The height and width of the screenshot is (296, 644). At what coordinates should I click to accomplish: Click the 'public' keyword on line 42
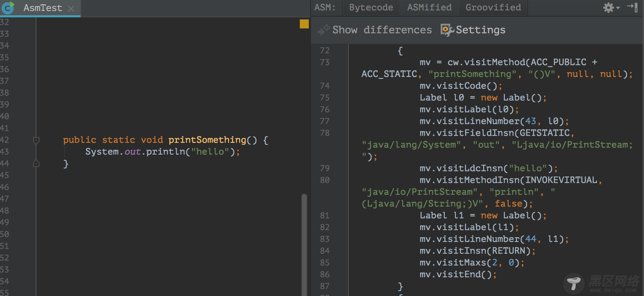79,140
